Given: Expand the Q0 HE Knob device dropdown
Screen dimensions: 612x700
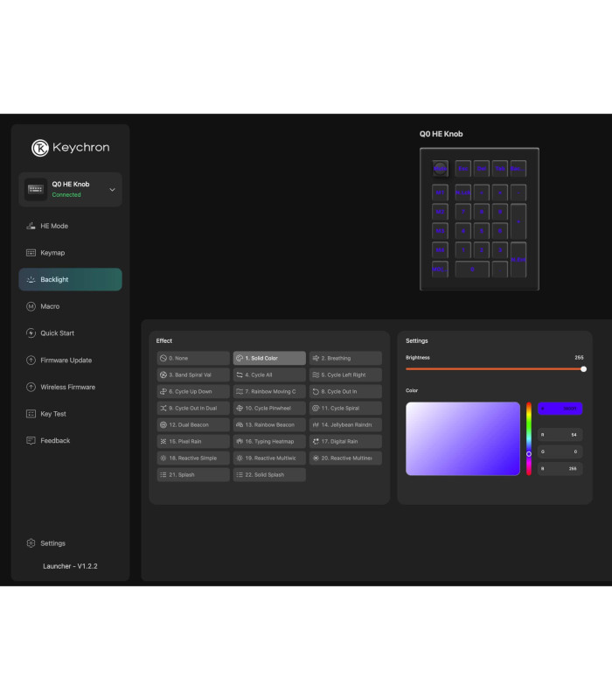Looking at the screenshot, I should [x=112, y=190].
